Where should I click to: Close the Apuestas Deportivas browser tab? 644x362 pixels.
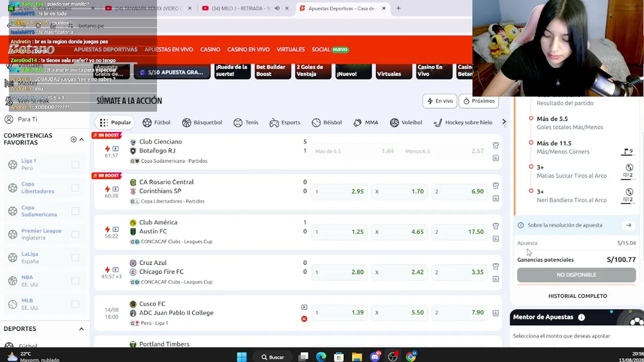click(x=383, y=9)
